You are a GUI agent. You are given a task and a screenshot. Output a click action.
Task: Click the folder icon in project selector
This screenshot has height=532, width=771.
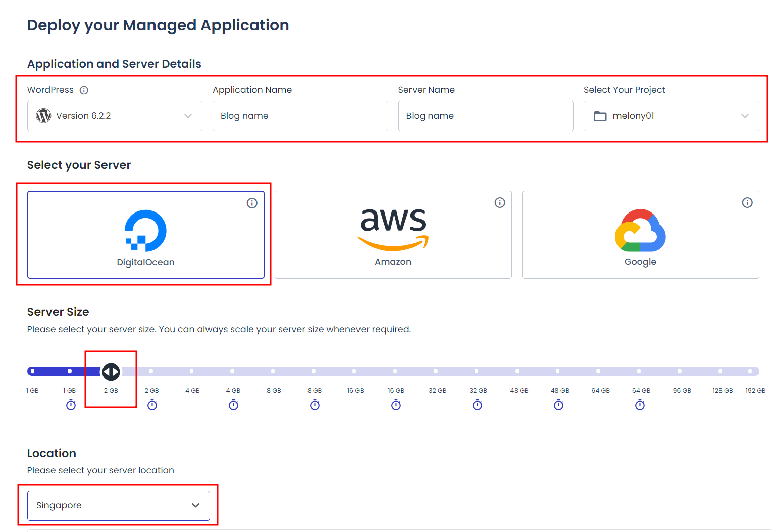pyautogui.click(x=600, y=116)
